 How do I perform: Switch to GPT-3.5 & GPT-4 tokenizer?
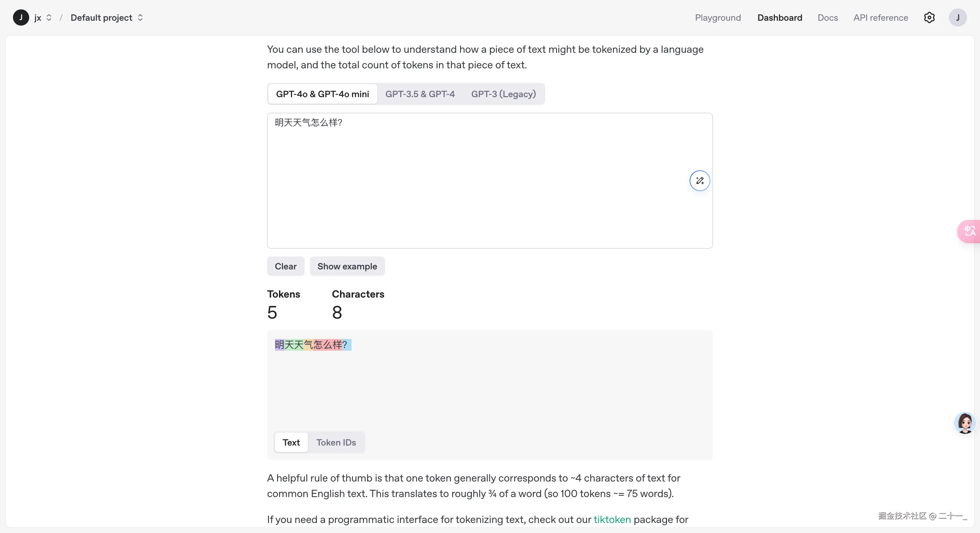(420, 94)
